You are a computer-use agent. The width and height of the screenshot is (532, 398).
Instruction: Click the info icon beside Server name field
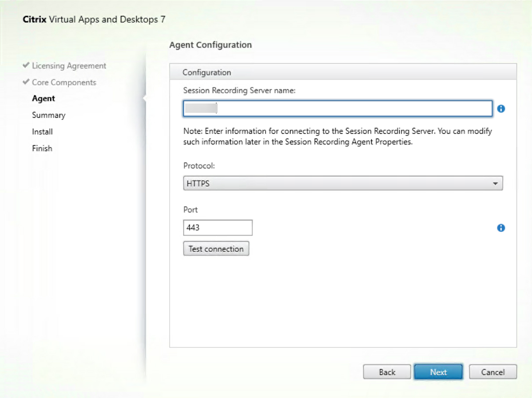(x=500, y=108)
